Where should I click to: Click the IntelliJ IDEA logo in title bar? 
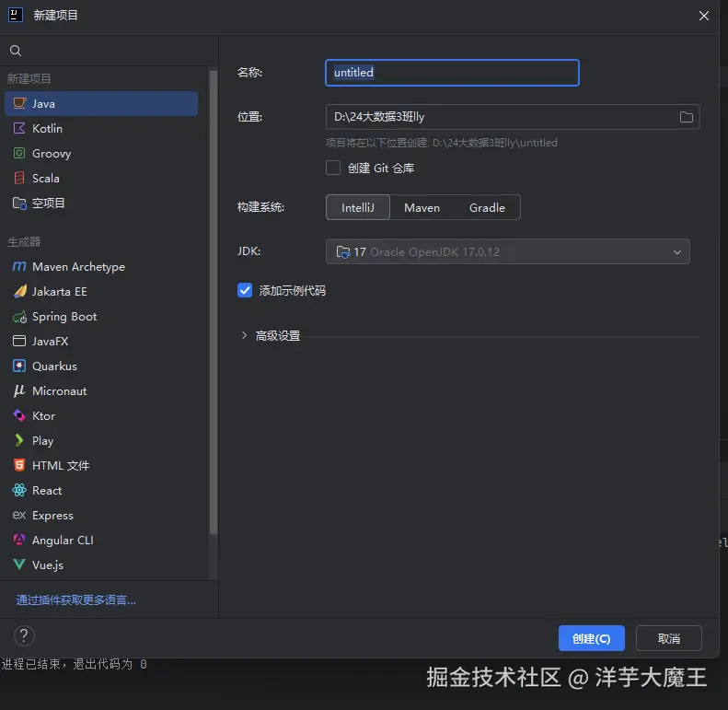[16, 15]
